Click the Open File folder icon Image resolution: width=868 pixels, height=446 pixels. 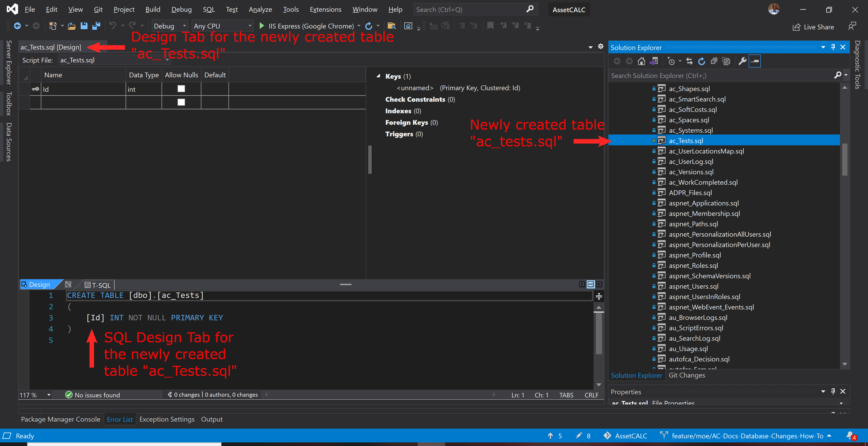(x=71, y=26)
